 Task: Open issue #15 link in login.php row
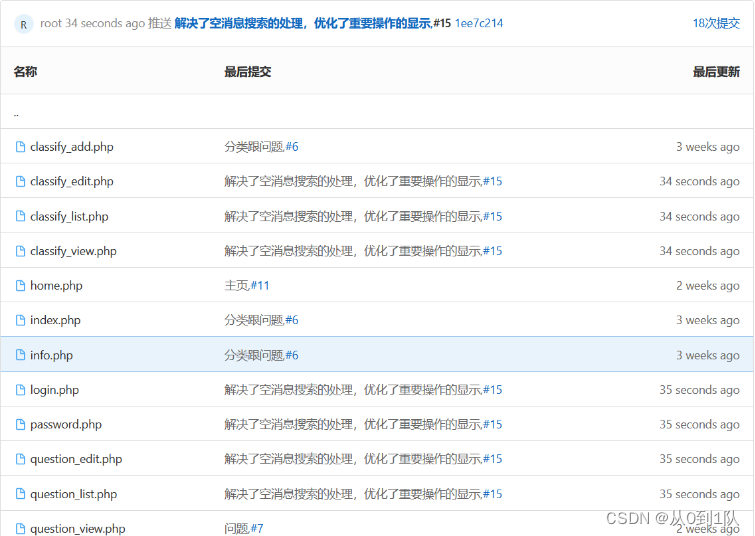[493, 390]
